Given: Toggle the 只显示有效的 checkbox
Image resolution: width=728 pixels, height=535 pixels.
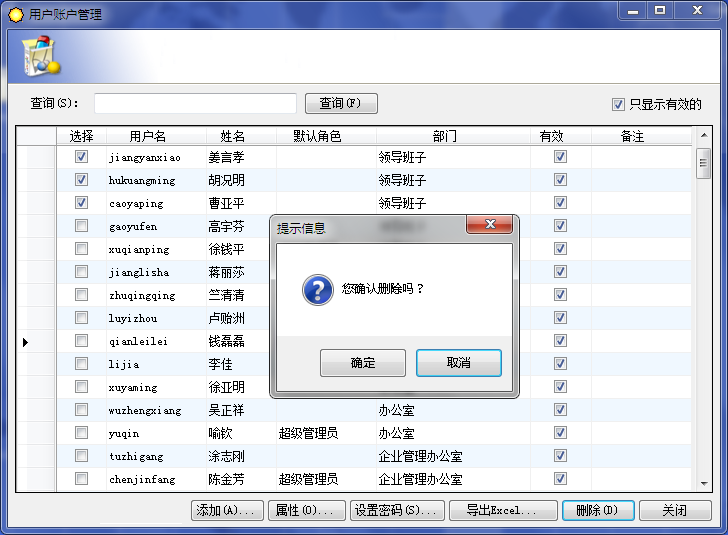Looking at the screenshot, I should [618, 104].
